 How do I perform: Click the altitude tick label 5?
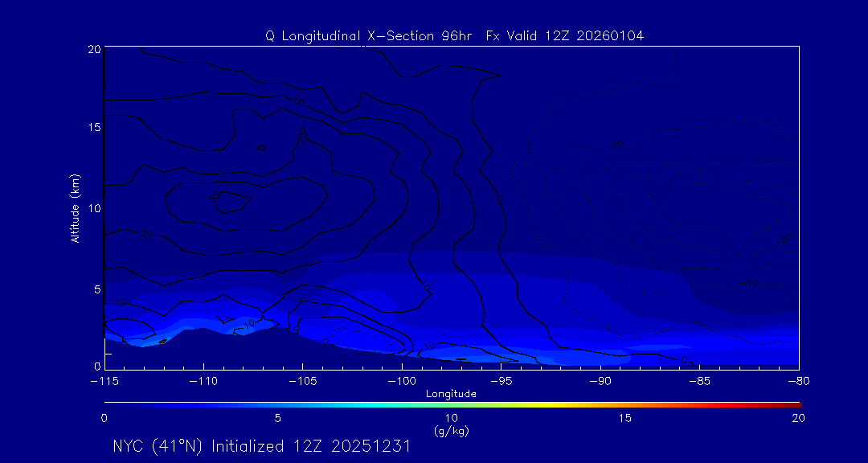(x=96, y=289)
